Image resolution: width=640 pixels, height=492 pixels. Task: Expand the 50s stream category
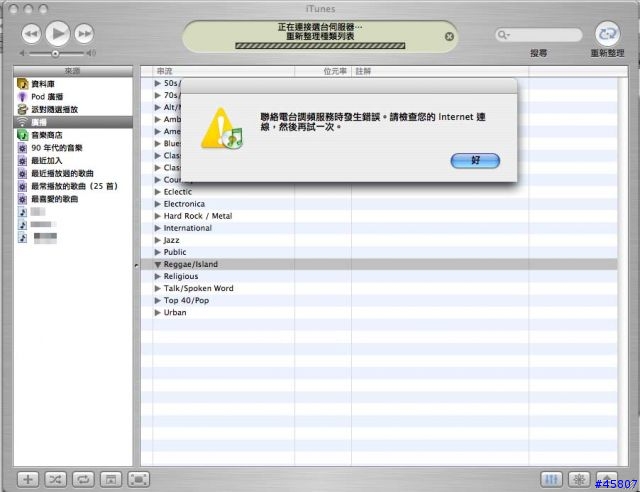158,83
